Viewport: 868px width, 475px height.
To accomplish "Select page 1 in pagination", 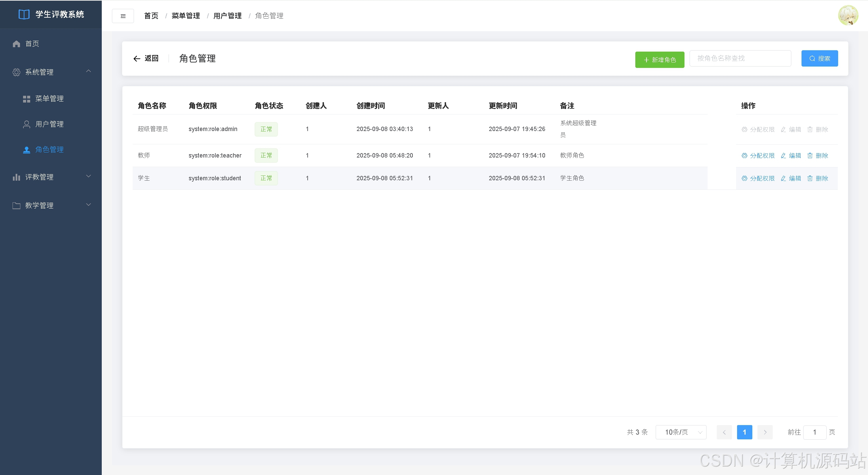I will (745, 432).
